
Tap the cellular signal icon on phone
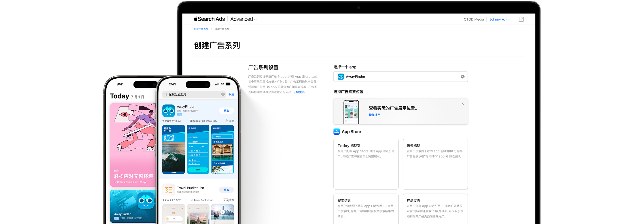coord(217,84)
